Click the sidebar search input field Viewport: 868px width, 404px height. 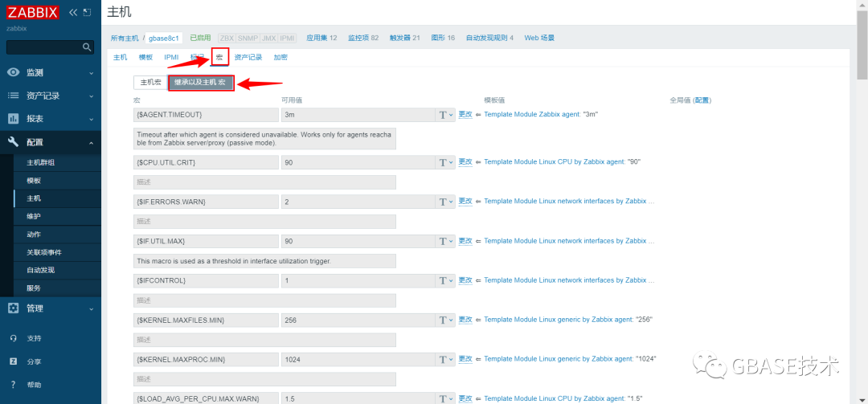click(44, 47)
